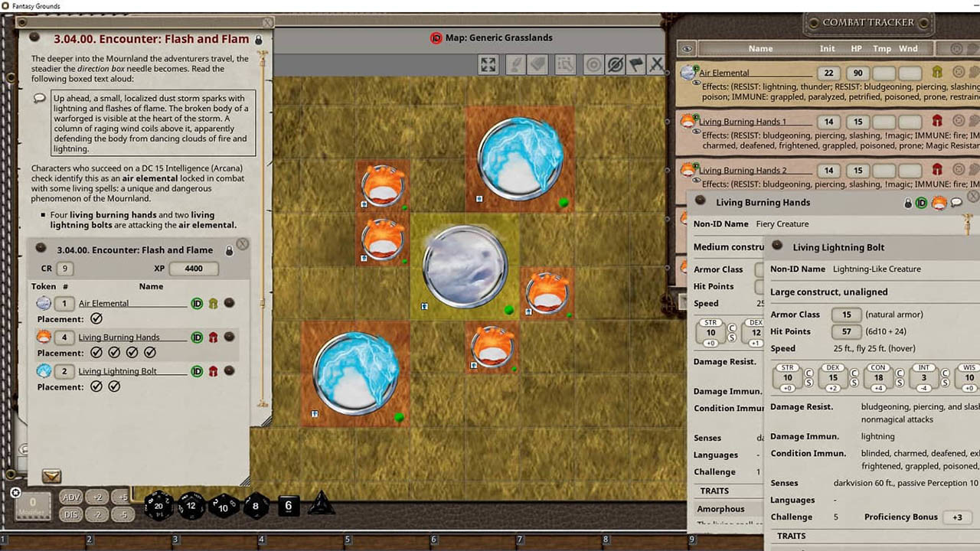Click the map fullscreen expand arrows icon
The width and height of the screenshot is (980, 551).
[x=488, y=65]
